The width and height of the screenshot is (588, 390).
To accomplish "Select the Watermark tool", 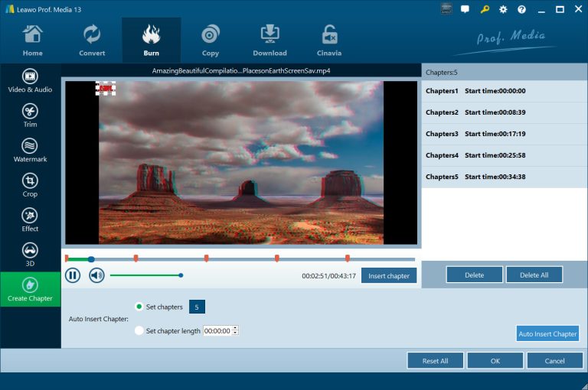I will pos(30,150).
